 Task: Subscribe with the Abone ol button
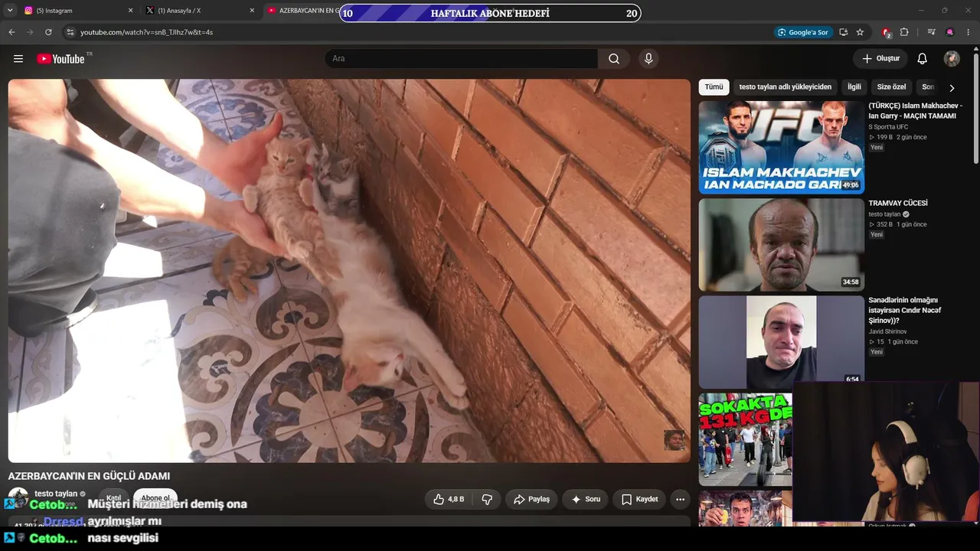155,498
